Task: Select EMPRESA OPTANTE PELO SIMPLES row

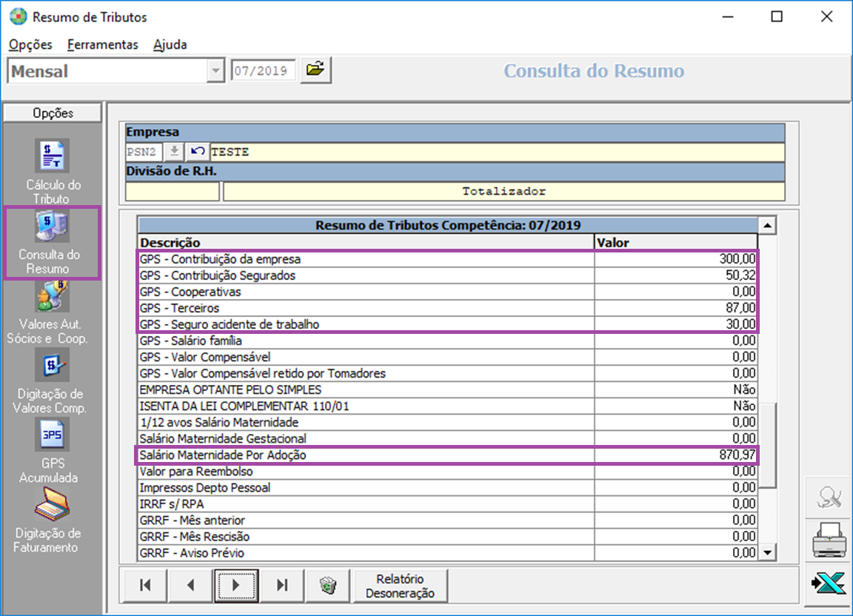Action: tap(448, 389)
